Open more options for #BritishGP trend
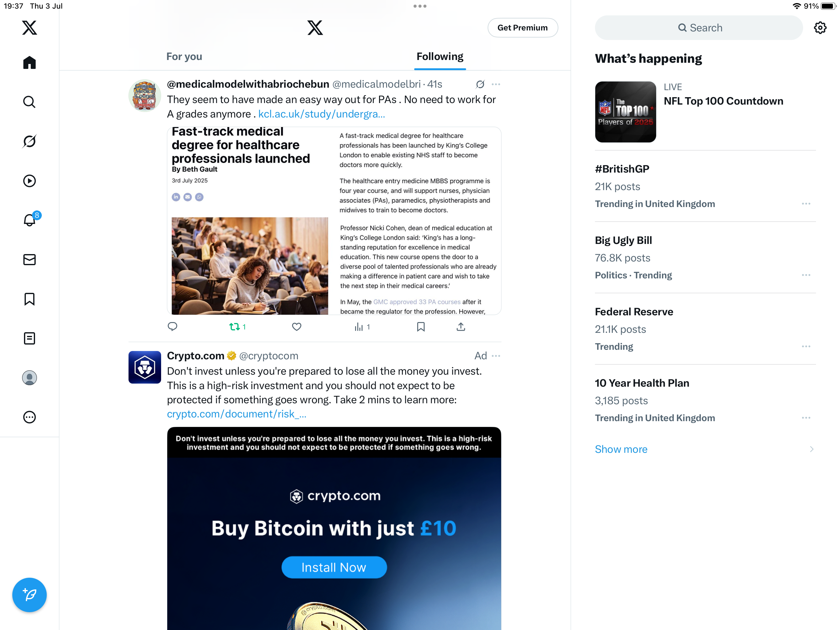 tap(806, 204)
